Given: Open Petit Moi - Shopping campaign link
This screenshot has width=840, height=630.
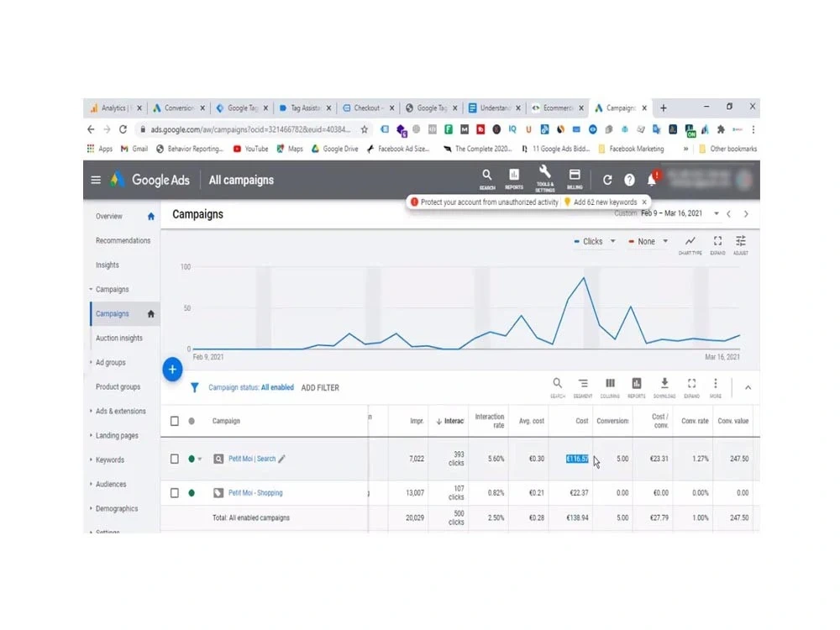Looking at the screenshot, I should tap(255, 493).
